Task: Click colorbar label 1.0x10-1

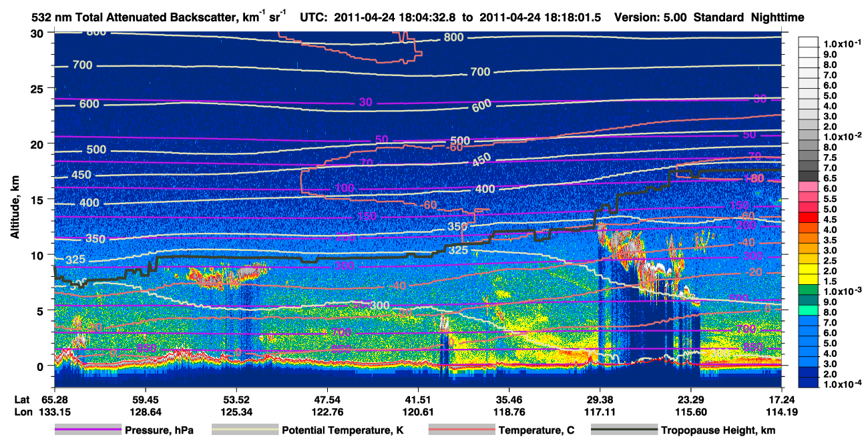Action: tap(841, 43)
